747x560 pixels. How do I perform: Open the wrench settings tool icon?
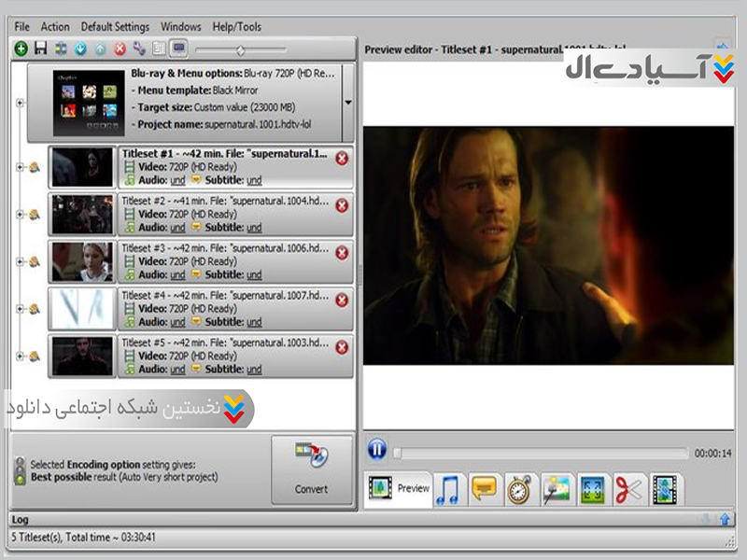139,49
